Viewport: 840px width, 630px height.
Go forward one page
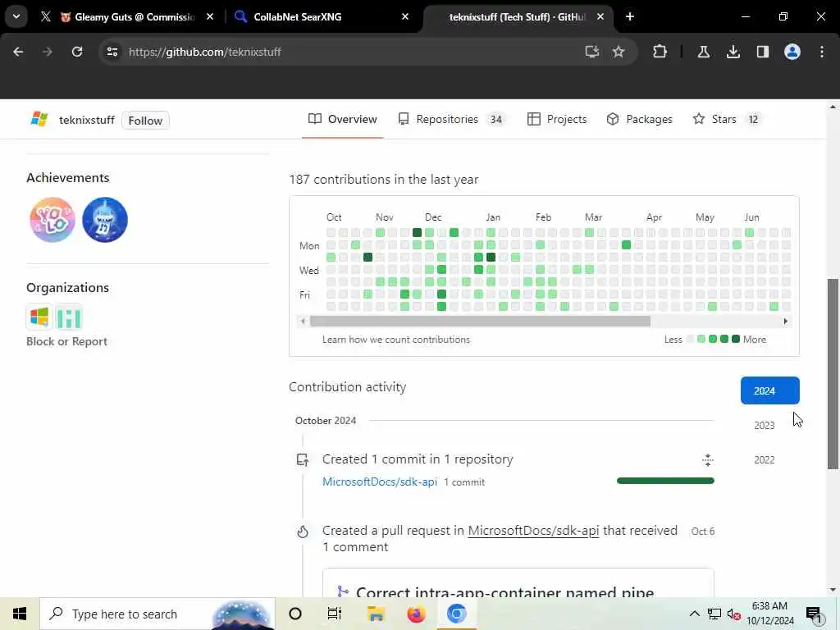(47, 52)
